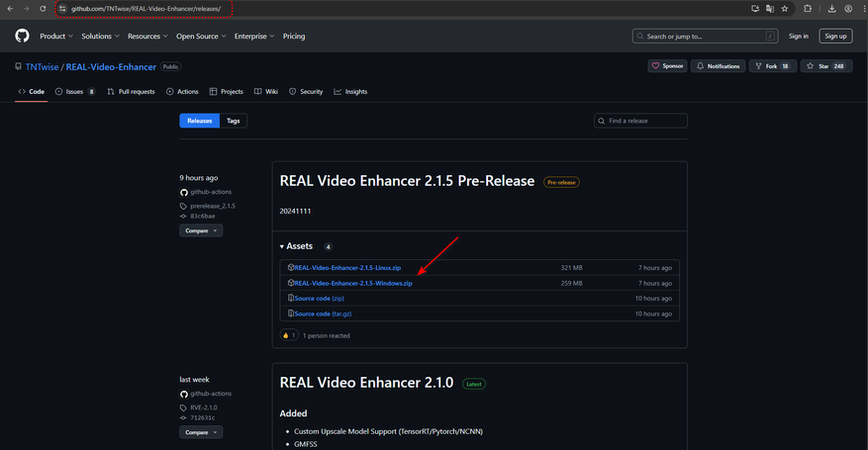Open github-actions author of 2.1.5 prerelease

pyautogui.click(x=211, y=192)
